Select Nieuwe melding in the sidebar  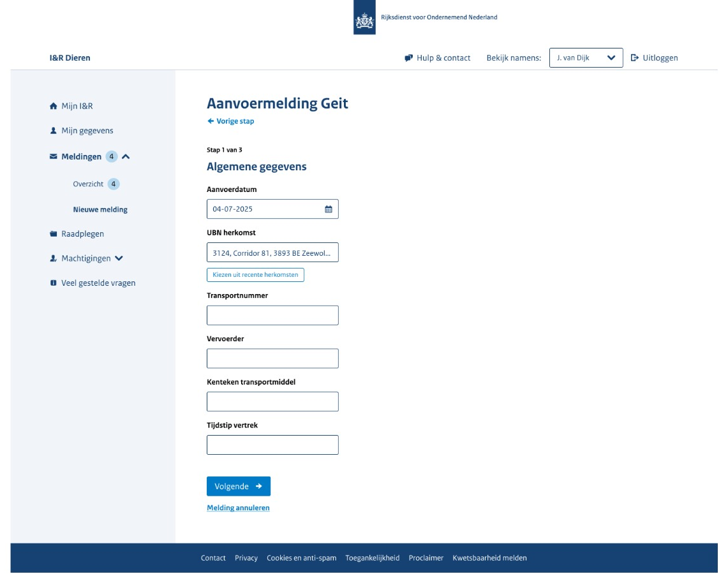100,209
